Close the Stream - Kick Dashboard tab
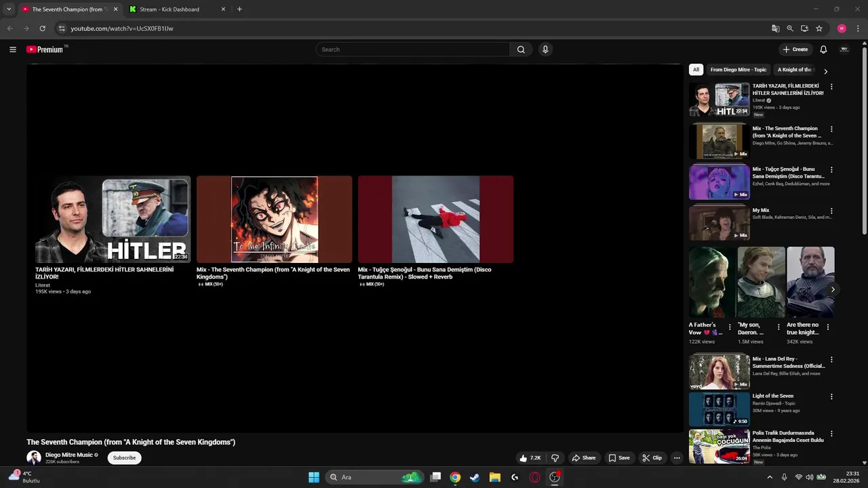Viewport: 868px width, 488px height. coord(223,9)
